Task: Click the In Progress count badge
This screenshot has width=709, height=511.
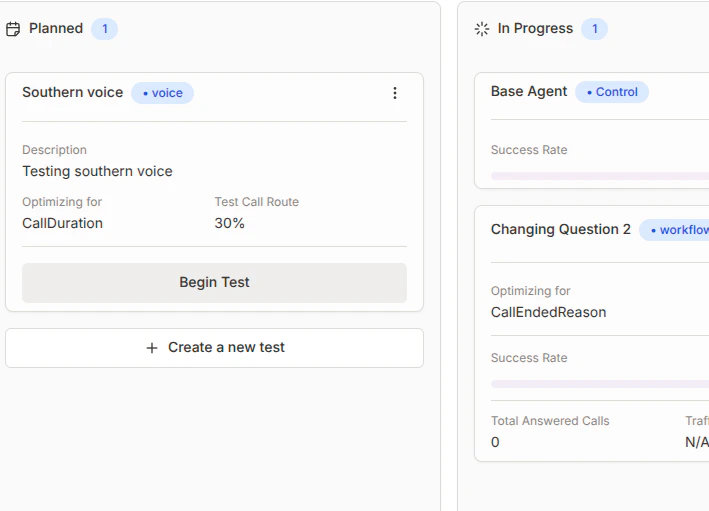Action: click(595, 29)
